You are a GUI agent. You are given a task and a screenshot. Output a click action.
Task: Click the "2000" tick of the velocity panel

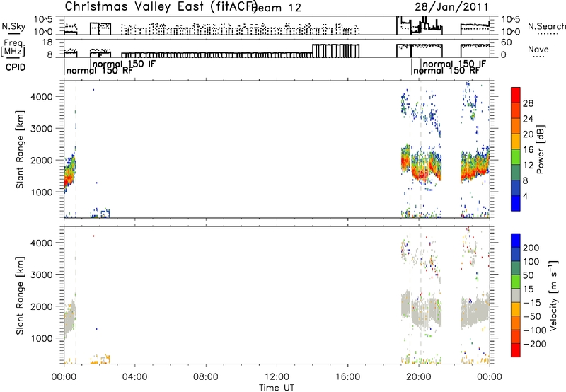pos(42,306)
